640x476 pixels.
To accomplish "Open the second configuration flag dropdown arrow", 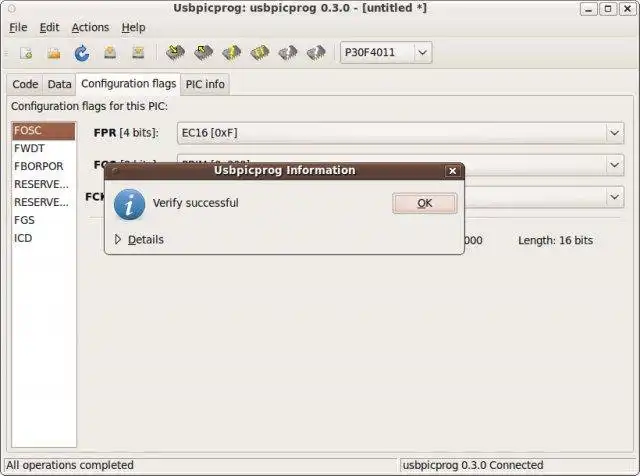I will tap(614, 165).
